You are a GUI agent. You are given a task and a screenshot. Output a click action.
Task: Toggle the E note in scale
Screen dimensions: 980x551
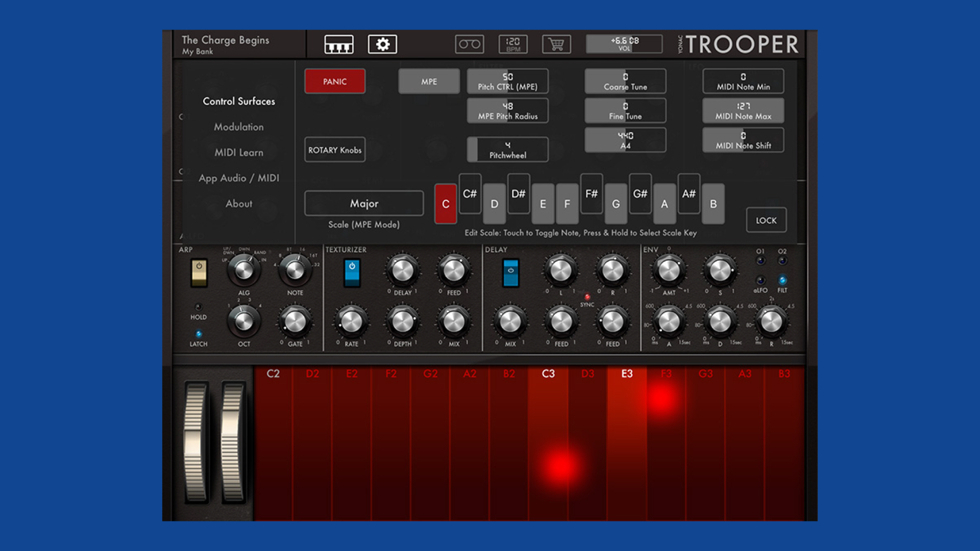coord(543,204)
